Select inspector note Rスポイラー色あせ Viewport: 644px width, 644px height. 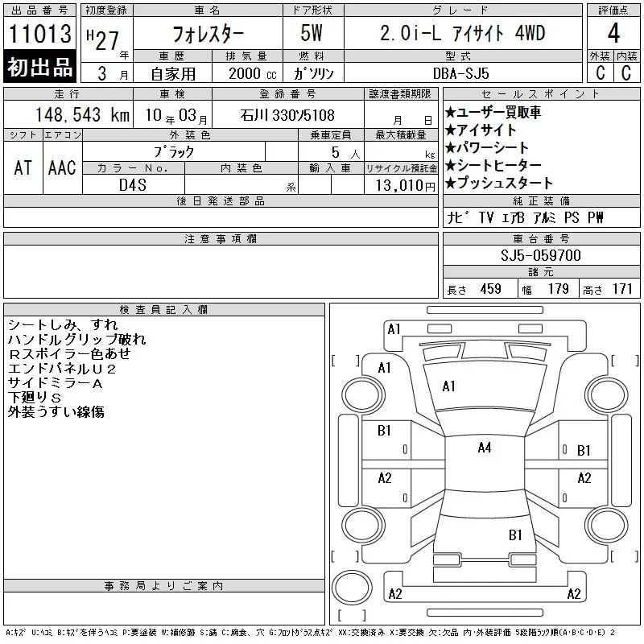[69, 353]
